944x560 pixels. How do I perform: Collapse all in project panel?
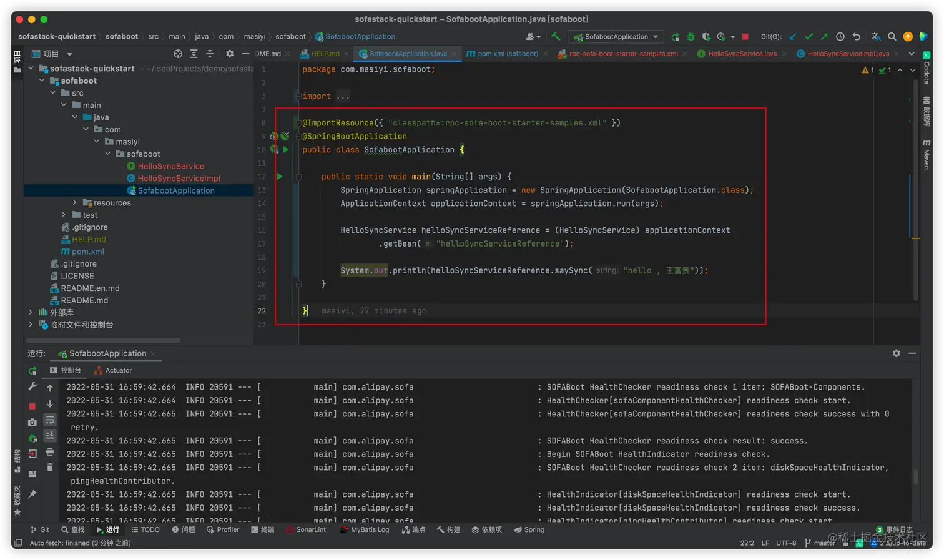point(210,54)
